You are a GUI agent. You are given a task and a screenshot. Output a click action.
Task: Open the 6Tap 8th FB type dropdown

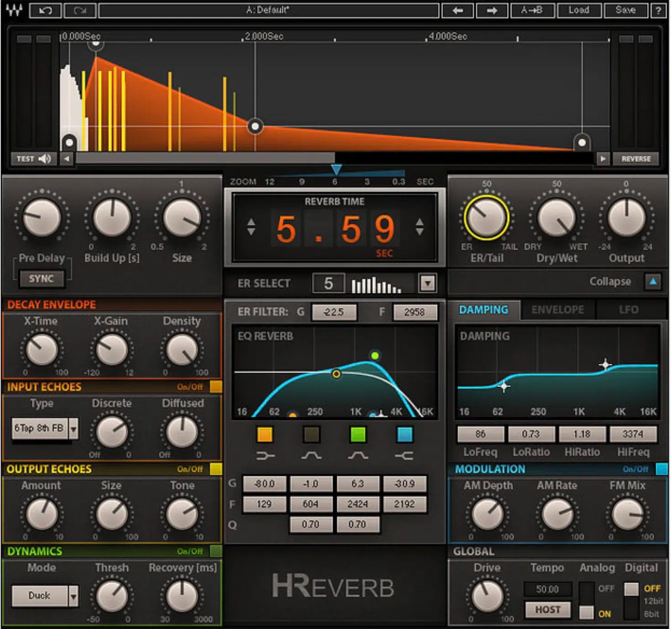73,428
